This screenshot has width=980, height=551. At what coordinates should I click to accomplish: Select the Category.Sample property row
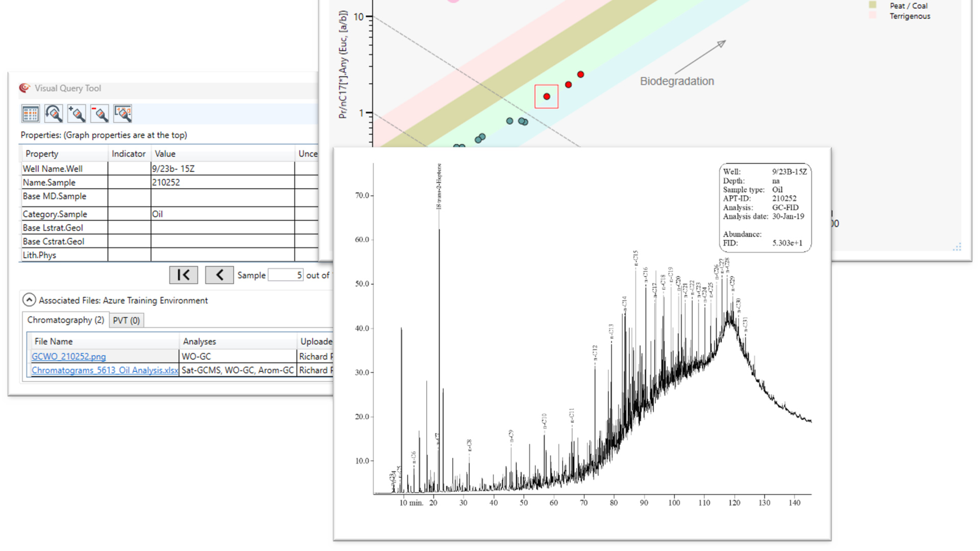coord(168,214)
